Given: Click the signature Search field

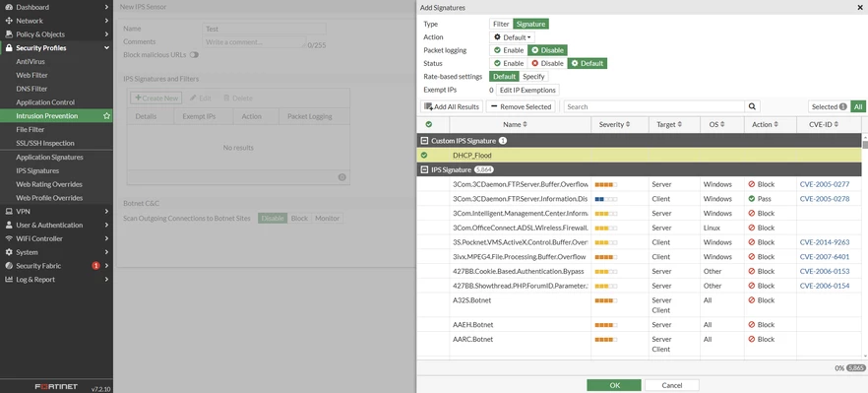Looking at the screenshot, I should pos(654,106).
